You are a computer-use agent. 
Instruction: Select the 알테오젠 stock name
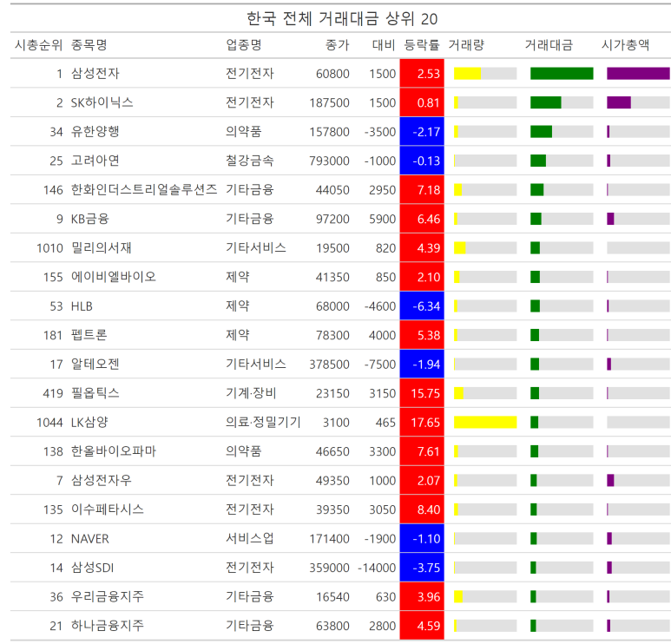click(x=95, y=365)
